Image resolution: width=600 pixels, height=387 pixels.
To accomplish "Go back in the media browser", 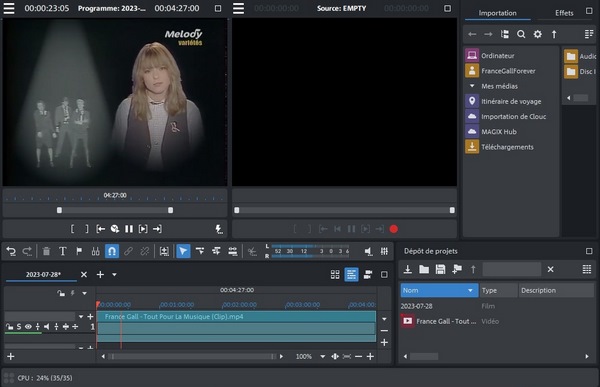I will (472, 34).
